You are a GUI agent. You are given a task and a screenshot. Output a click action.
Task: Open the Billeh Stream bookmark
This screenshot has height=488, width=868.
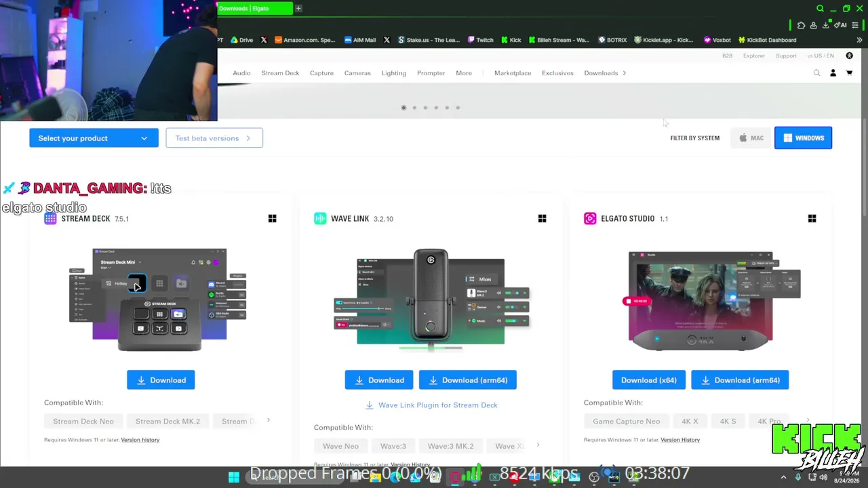(559, 40)
